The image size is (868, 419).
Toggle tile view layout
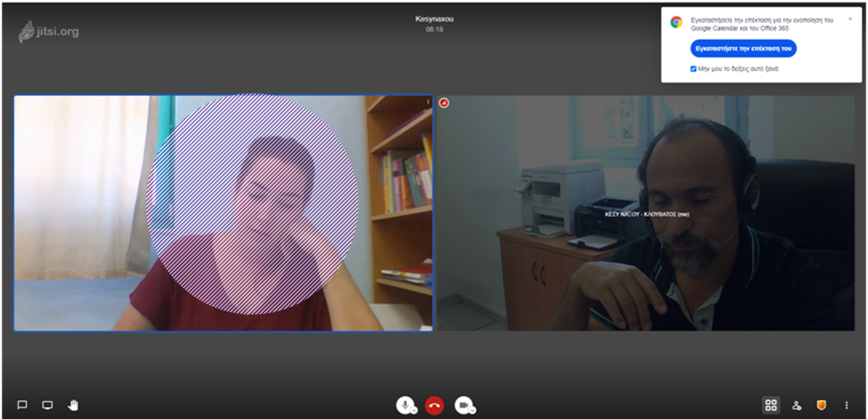771,405
